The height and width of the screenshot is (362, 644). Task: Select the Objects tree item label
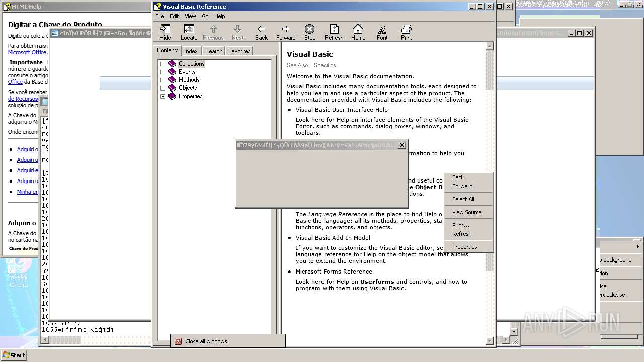click(x=188, y=88)
